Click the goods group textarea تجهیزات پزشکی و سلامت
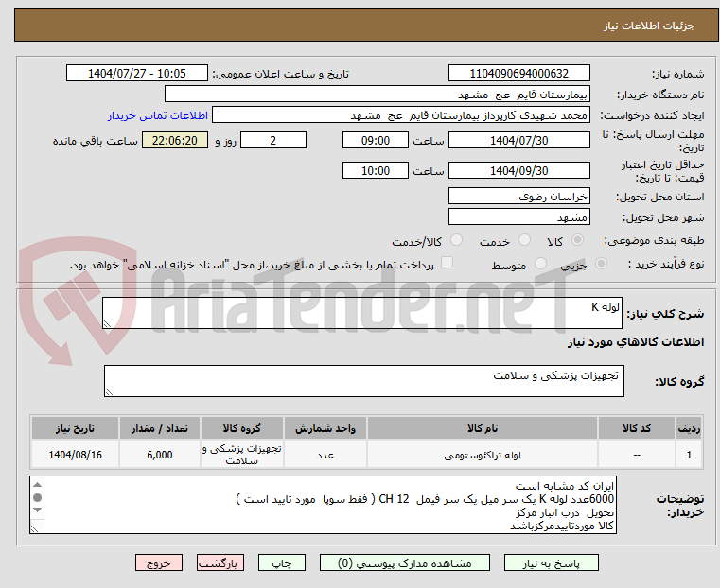This screenshot has width=720, height=588. 363,381
